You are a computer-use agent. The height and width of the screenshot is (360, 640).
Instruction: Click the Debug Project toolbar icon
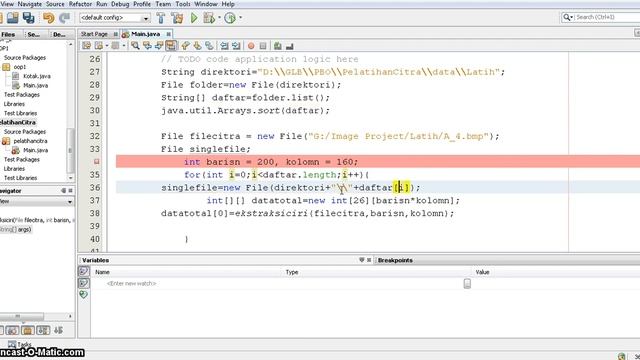(209, 18)
